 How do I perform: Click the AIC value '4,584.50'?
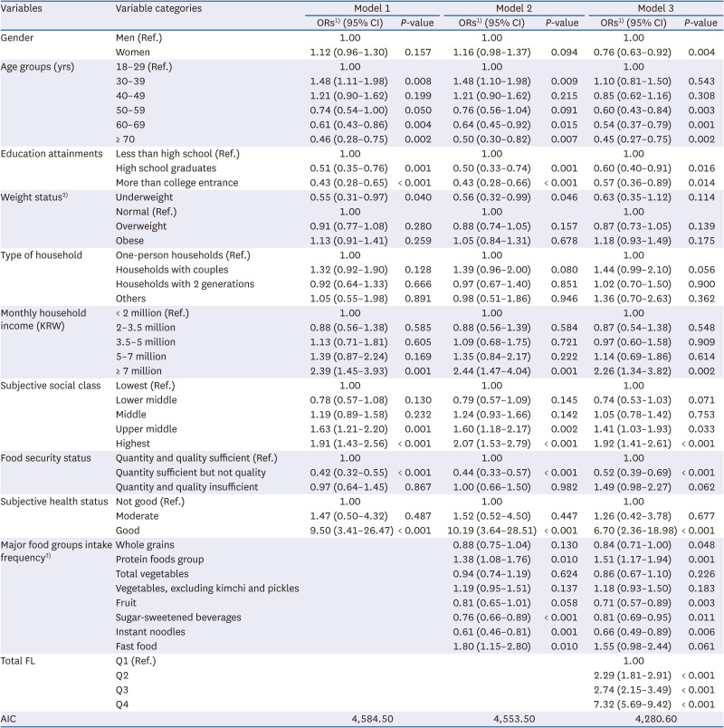[x=372, y=719]
